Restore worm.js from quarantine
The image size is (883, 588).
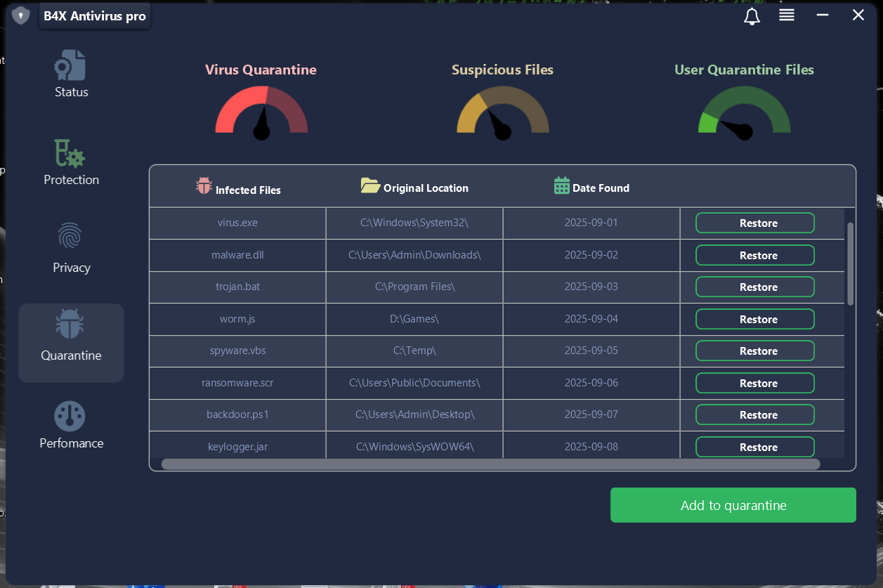tap(755, 319)
